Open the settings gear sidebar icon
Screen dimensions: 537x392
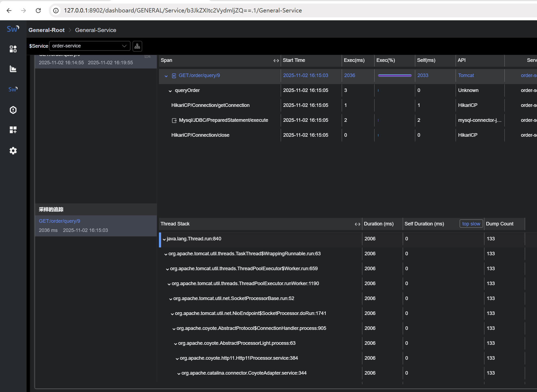point(13,151)
